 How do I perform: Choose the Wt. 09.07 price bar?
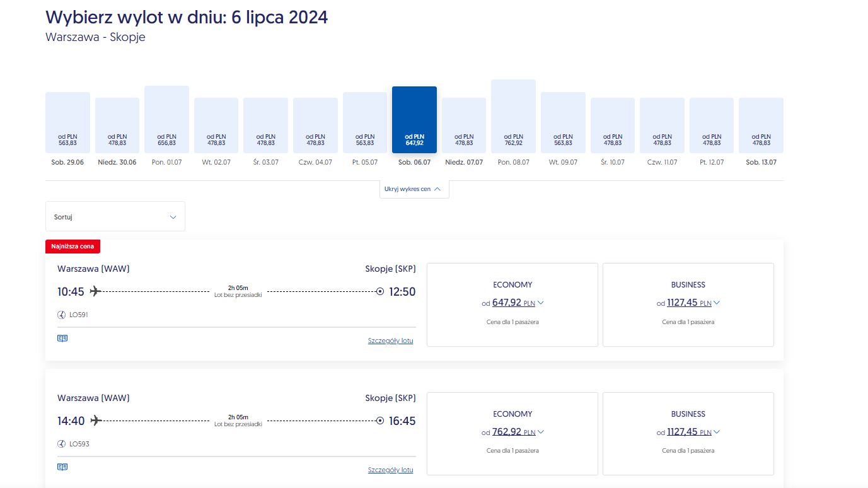click(563, 122)
